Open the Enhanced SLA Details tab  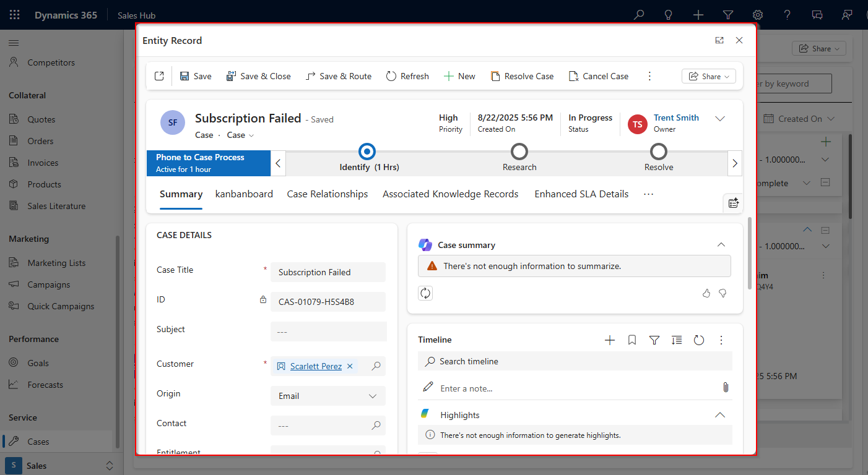pyautogui.click(x=581, y=194)
